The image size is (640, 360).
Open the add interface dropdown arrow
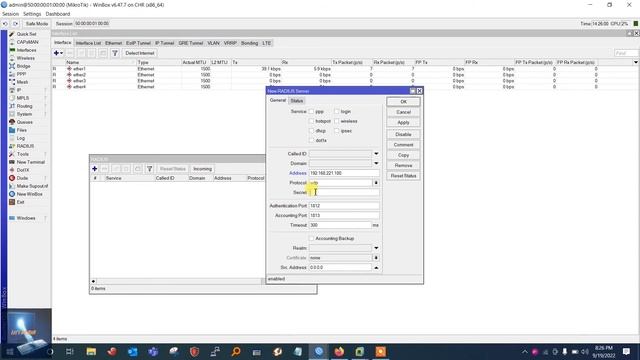click(61, 53)
